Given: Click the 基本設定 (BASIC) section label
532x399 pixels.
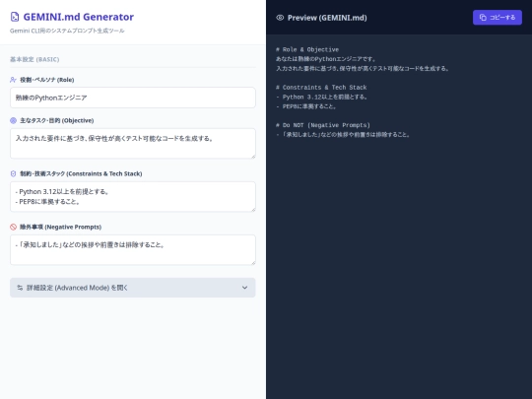Looking at the screenshot, I should (x=34, y=59).
